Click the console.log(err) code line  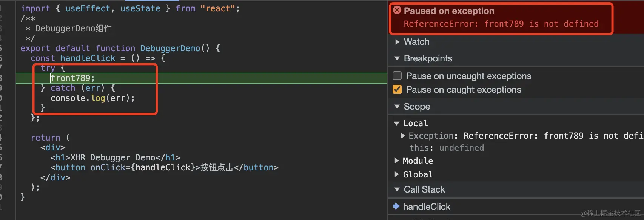point(92,98)
